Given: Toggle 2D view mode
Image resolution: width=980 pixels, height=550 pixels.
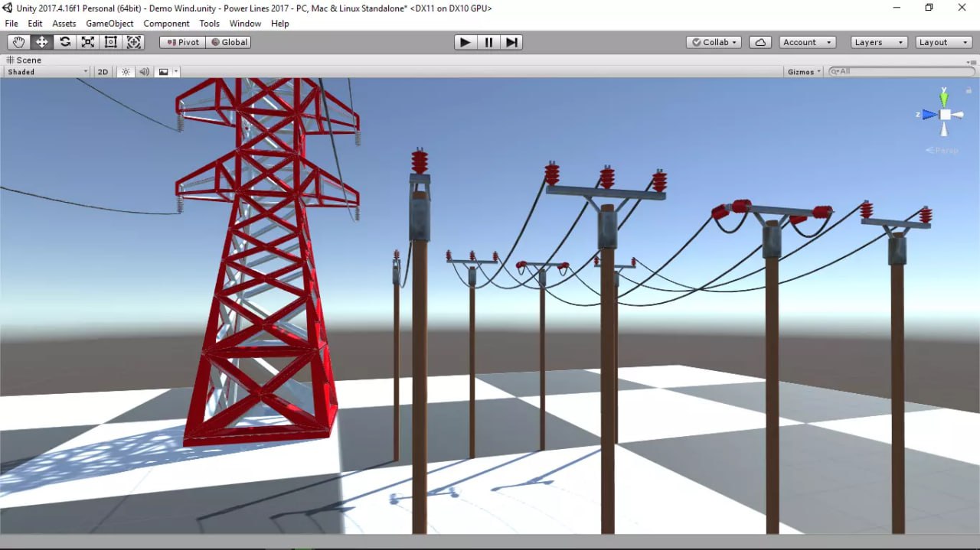Looking at the screenshot, I should (x=103, y=71).
